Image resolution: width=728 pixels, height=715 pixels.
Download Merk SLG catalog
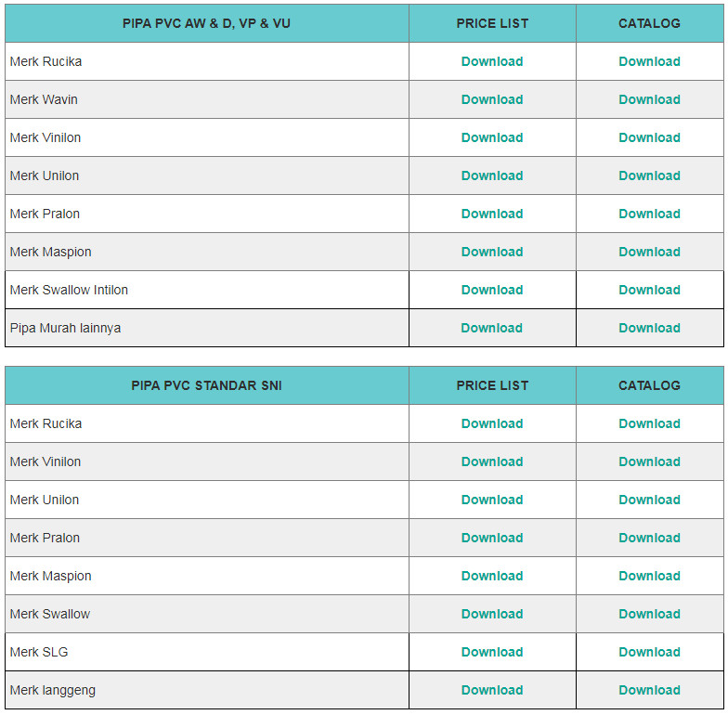point(649,652)
